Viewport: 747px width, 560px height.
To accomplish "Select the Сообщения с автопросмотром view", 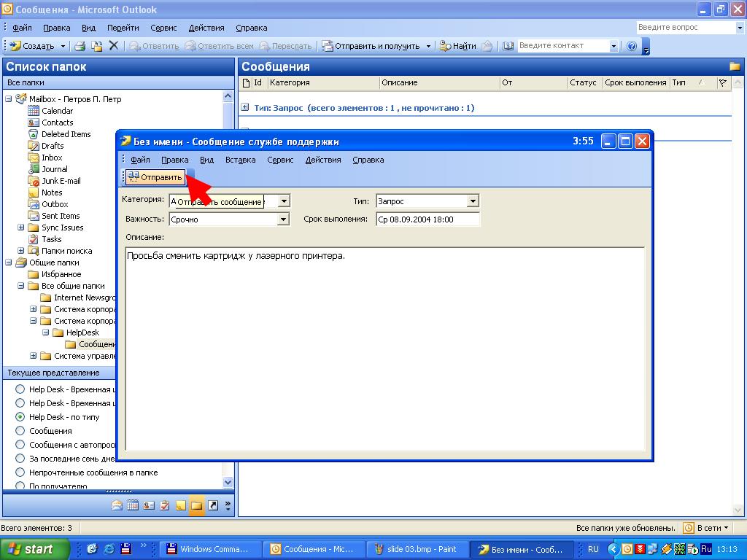I will click(20, 444).
